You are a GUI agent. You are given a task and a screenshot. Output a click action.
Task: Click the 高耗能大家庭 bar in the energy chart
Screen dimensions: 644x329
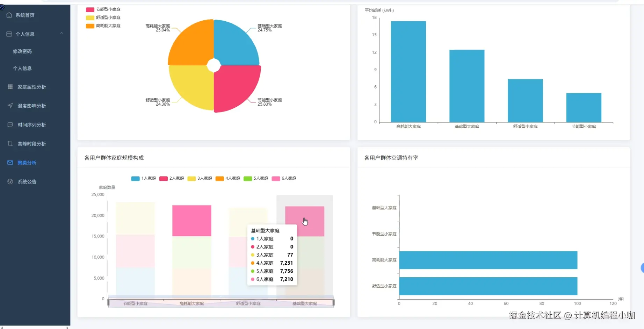(408, 72)
